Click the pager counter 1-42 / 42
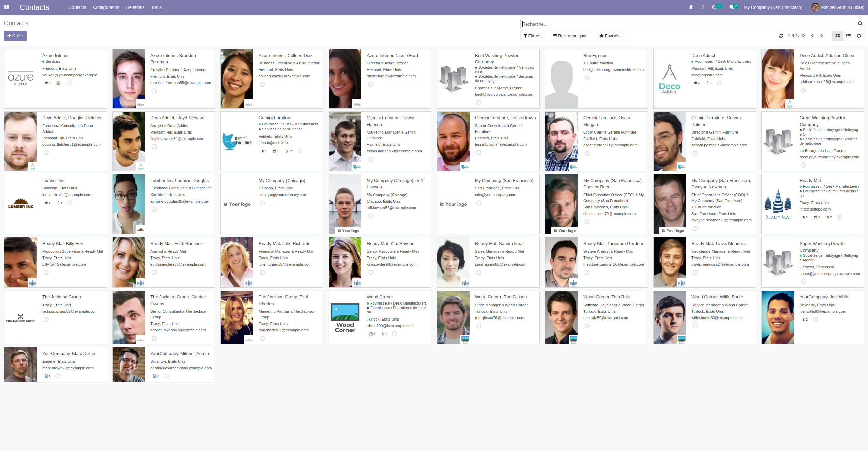The height and width of the screenshot is (451, 868). click(x=797, y=36)
